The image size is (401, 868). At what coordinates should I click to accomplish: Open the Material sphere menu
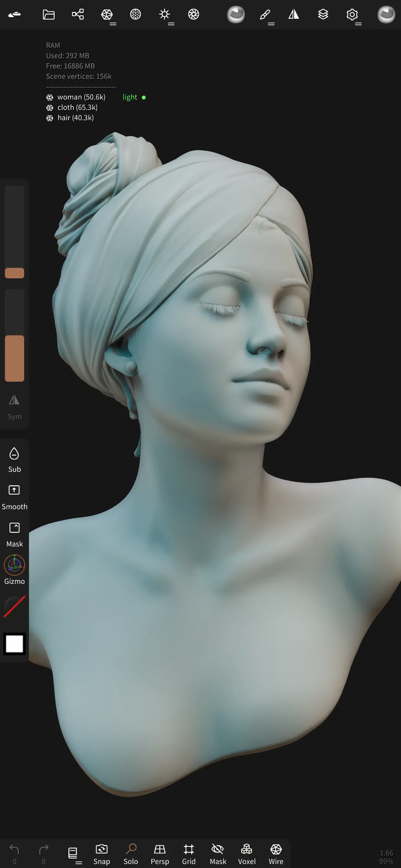136,14
